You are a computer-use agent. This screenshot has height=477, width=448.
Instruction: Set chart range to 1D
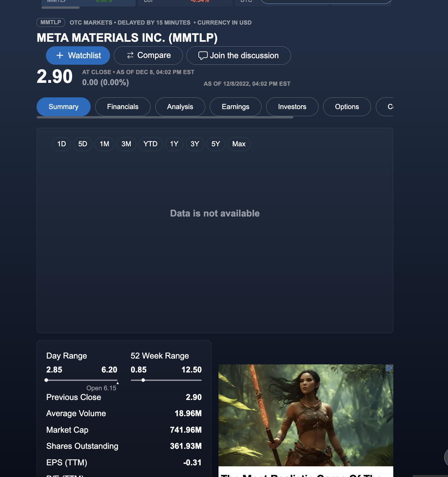coord(62,144)
